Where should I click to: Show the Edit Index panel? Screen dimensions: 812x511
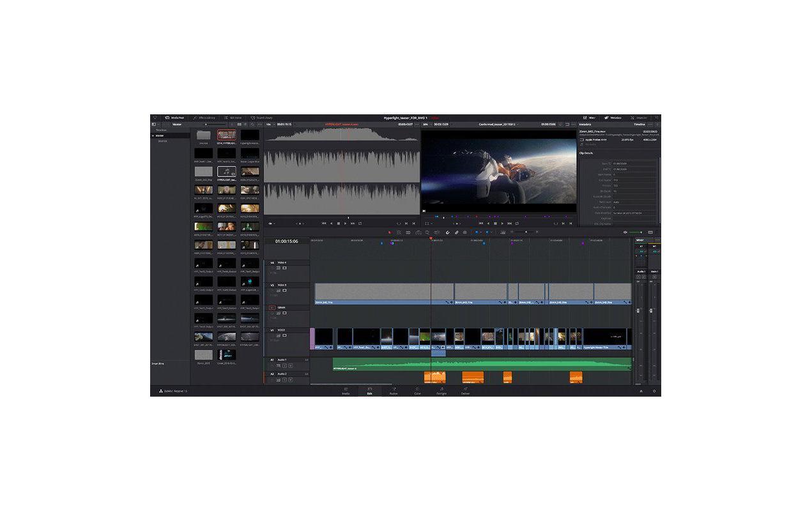point(233,118)
